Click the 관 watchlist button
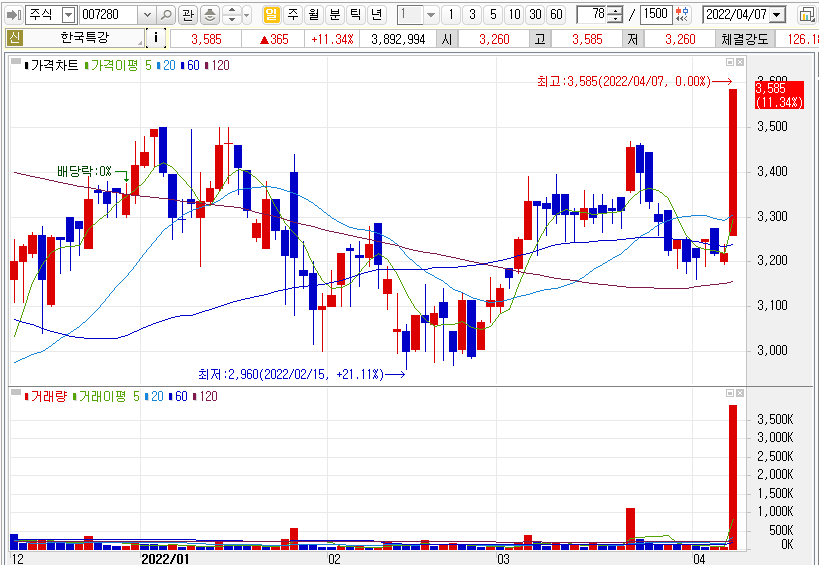 [188, 15]
